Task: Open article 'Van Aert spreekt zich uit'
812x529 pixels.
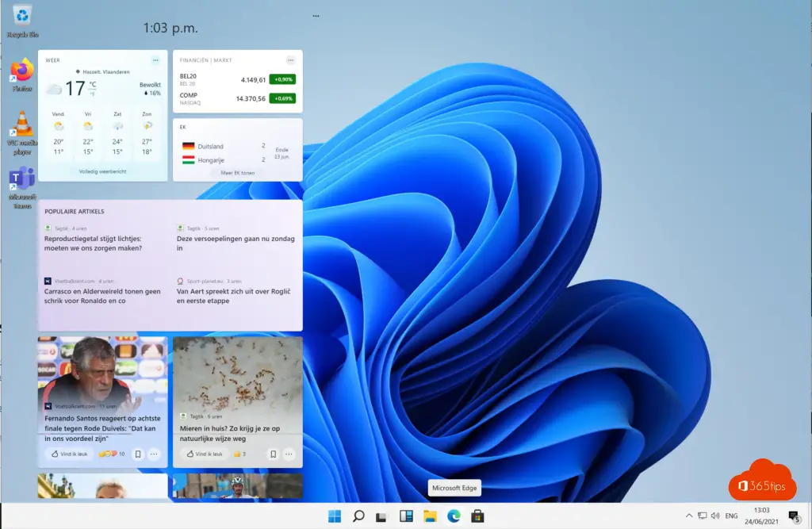Action: pos(234,296)
